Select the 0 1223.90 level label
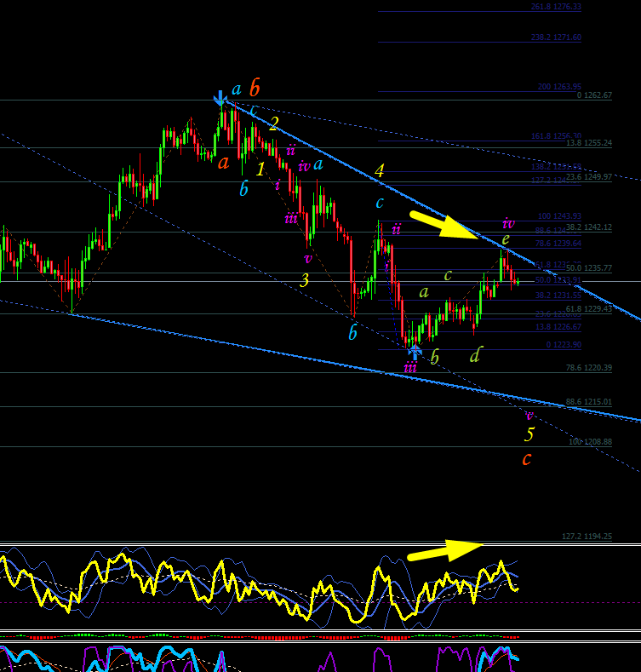 point(564,345)
